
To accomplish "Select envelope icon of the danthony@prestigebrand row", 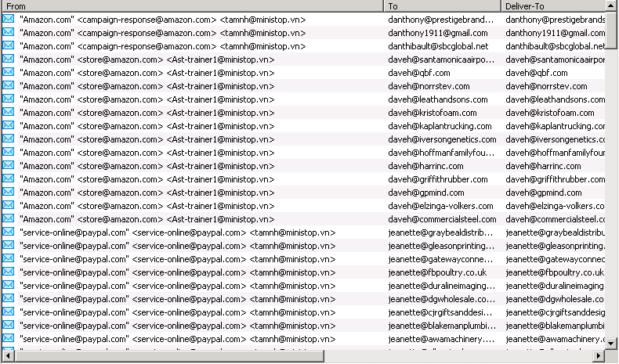I will click(9, 19).
